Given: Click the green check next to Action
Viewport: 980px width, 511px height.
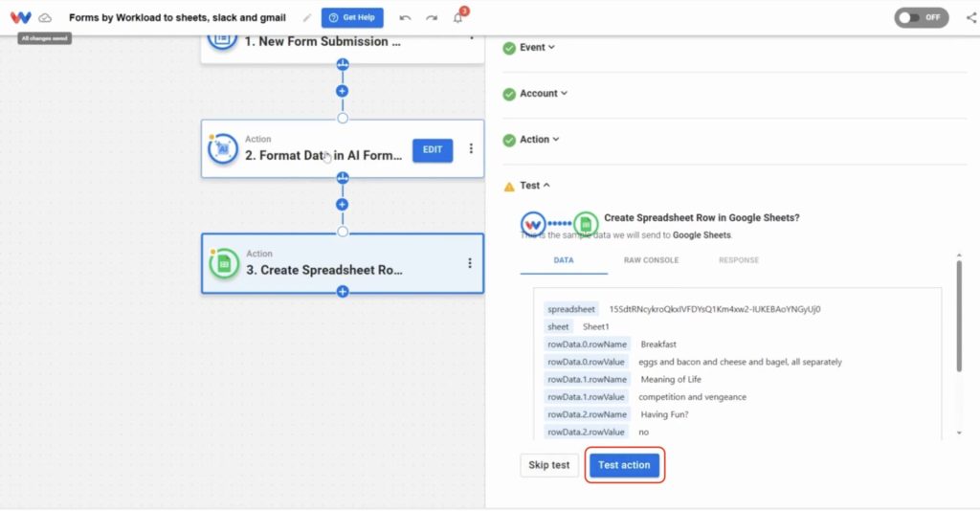Looking at the screenshot, I should pyautogui.click(x=509, y=140).
